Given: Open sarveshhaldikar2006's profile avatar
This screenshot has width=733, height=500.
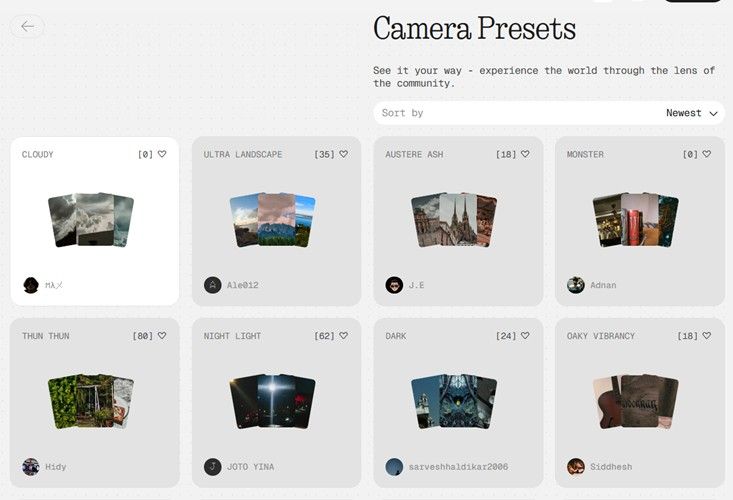Looking at the screenshot, I should (394, 467).
